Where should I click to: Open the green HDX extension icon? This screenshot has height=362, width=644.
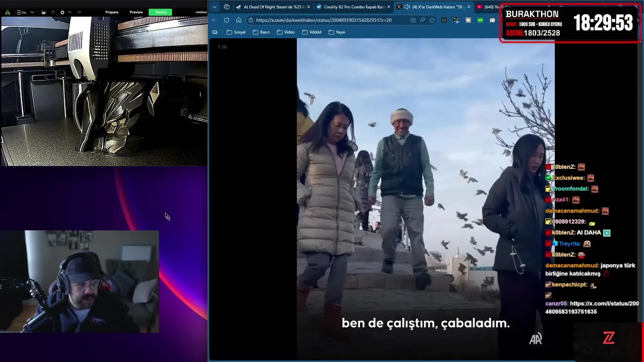click(x=480, y=20)
